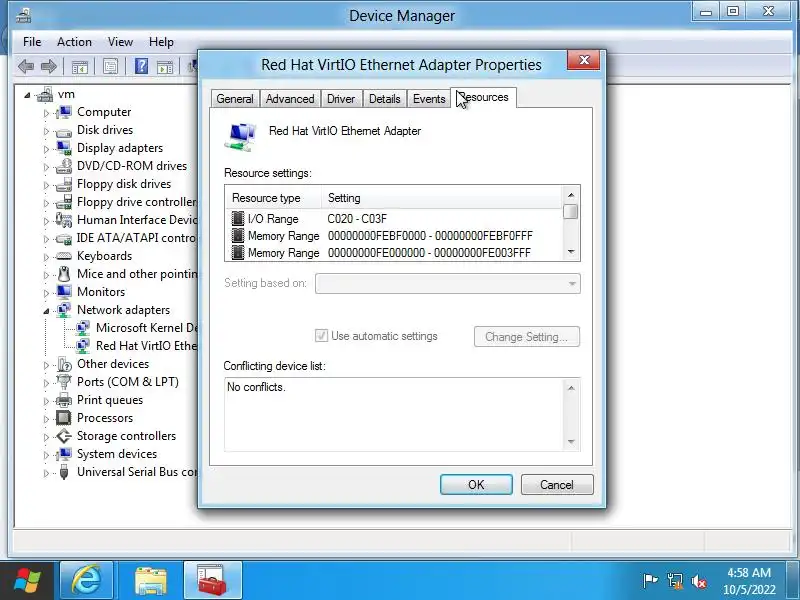The width and height of the screenshot is (800, 600).
Task: Collapse the vm root node
Action: (27, 95)
